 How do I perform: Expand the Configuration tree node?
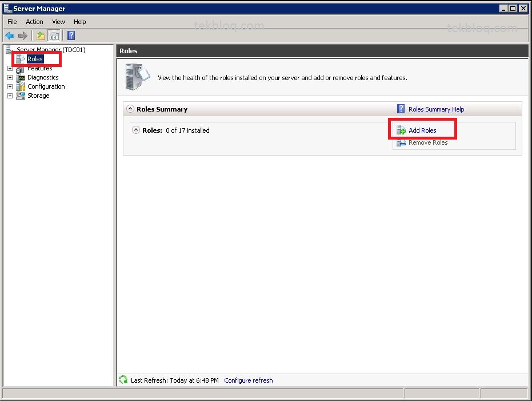(10, 86)
